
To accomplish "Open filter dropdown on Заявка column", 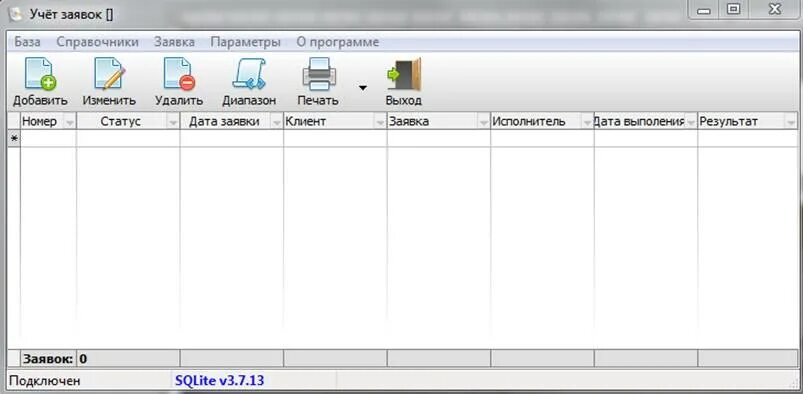I will click(483, 122).
